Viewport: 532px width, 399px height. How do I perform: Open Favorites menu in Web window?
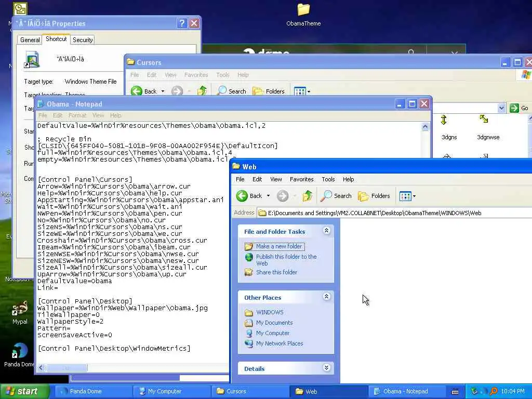pos(301,179)
